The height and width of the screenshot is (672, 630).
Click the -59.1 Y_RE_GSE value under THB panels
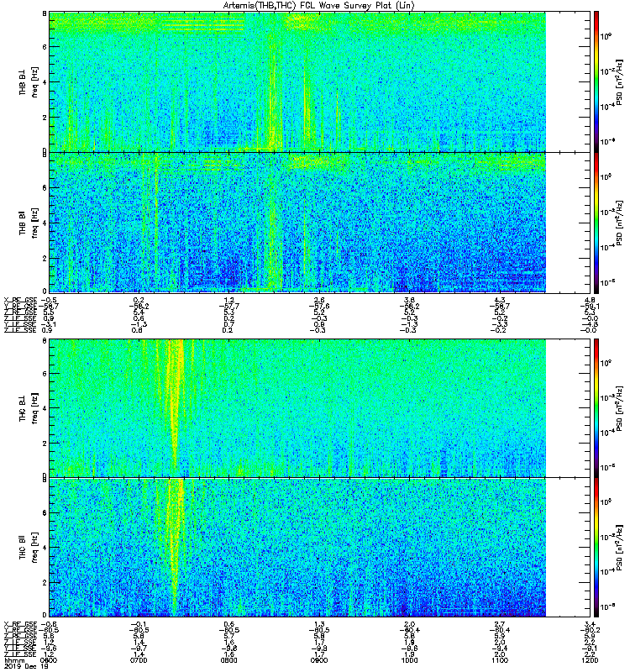tap(590, 306)
